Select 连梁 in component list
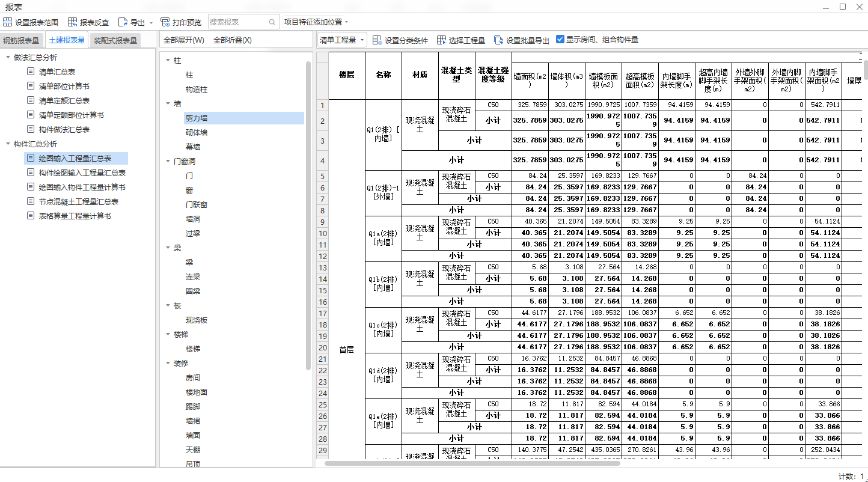Image resolution: width=868 pixels, height=482 pixels. point(193,276)
